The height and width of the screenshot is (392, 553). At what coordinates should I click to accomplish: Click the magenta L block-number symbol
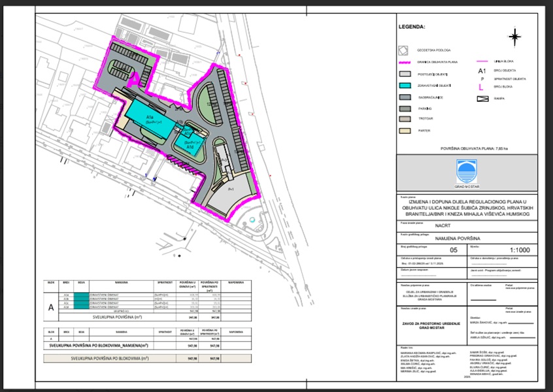482,87
